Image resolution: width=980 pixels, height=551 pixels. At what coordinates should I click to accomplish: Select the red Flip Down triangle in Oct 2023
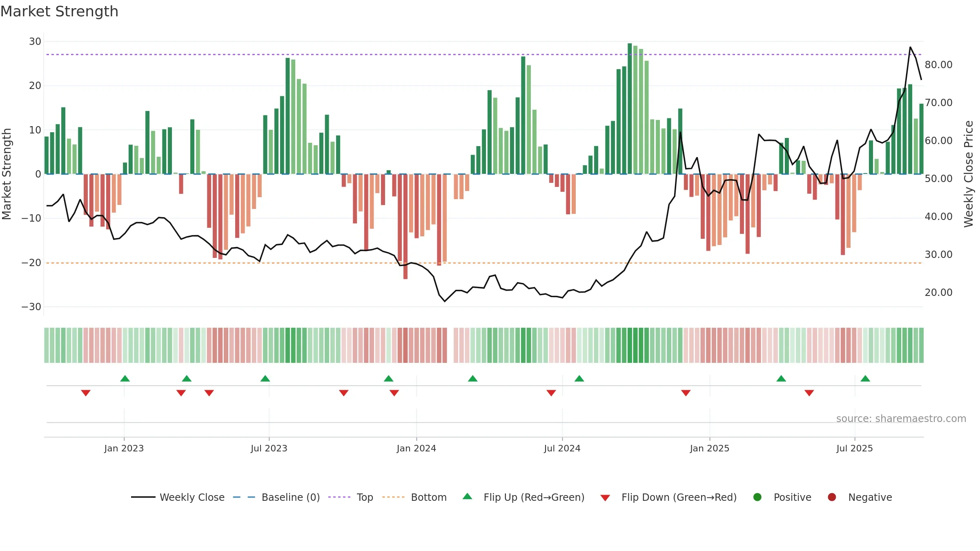click(344, 393)
